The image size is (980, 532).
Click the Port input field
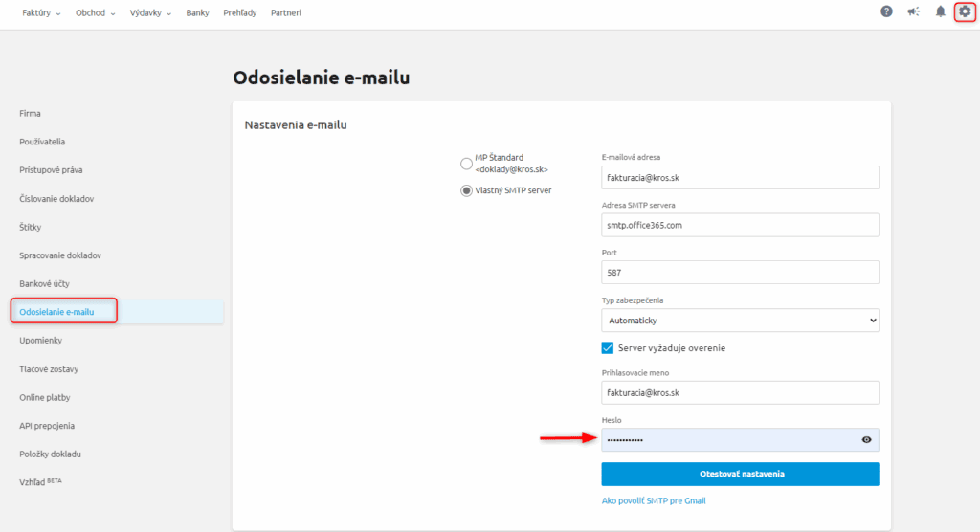(740, 273)
